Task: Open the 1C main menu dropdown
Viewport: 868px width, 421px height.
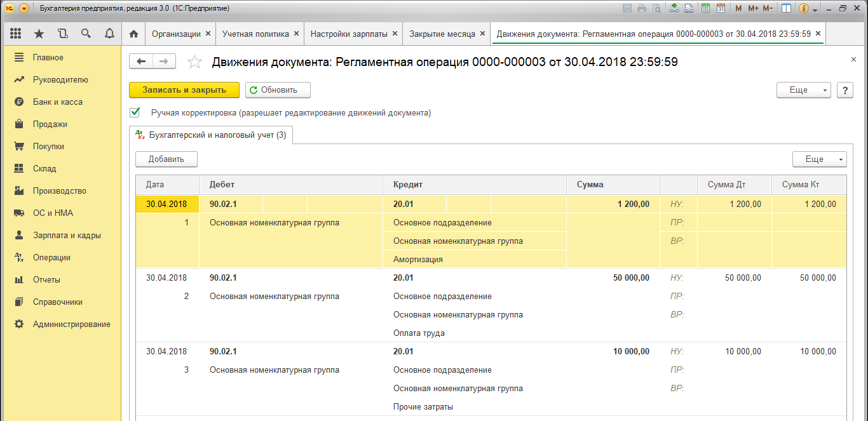Action: pyautogui.click(x=24, y=9)
